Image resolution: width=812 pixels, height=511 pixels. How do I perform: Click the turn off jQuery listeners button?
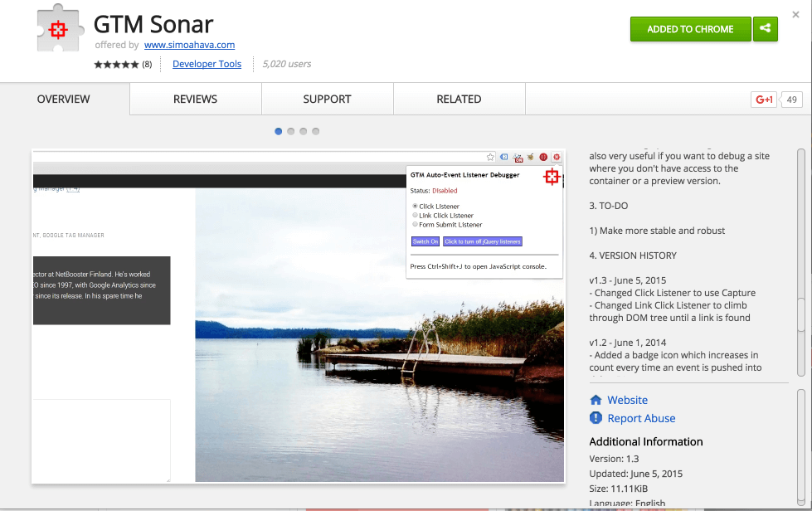click(483, 241)
